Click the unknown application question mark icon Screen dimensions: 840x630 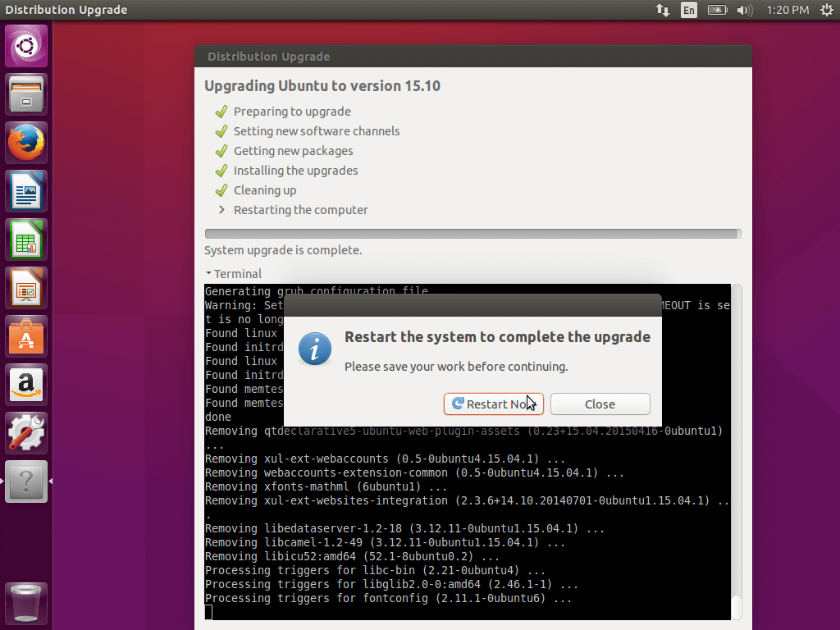point(27,482)
